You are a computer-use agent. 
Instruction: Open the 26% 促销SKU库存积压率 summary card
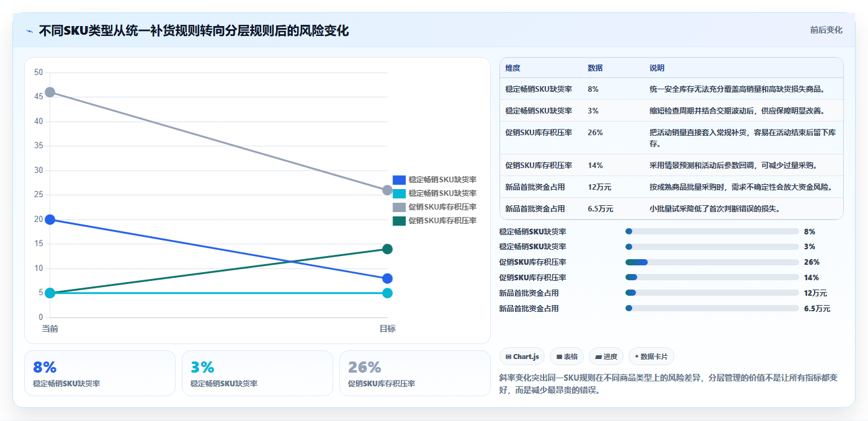pos(415,373)
